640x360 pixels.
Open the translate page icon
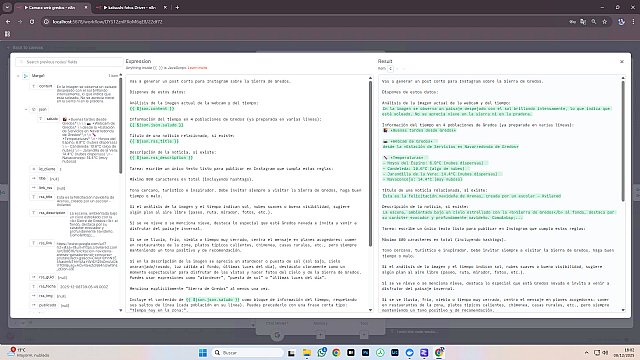click(x=583, y=22)
